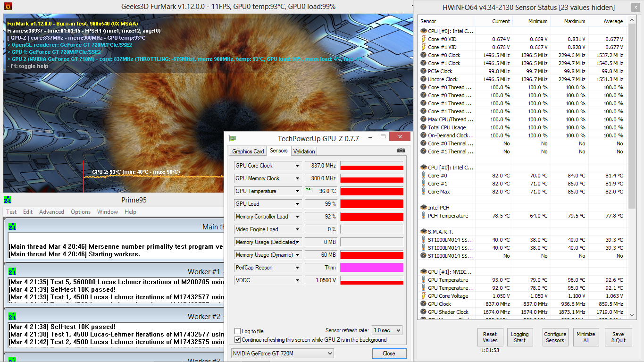Screen dimensions: 644x362
Task: Open the Sensor refresh rate 1.0 sec combo
Action: pyautogui.click(x=387, y=330)
